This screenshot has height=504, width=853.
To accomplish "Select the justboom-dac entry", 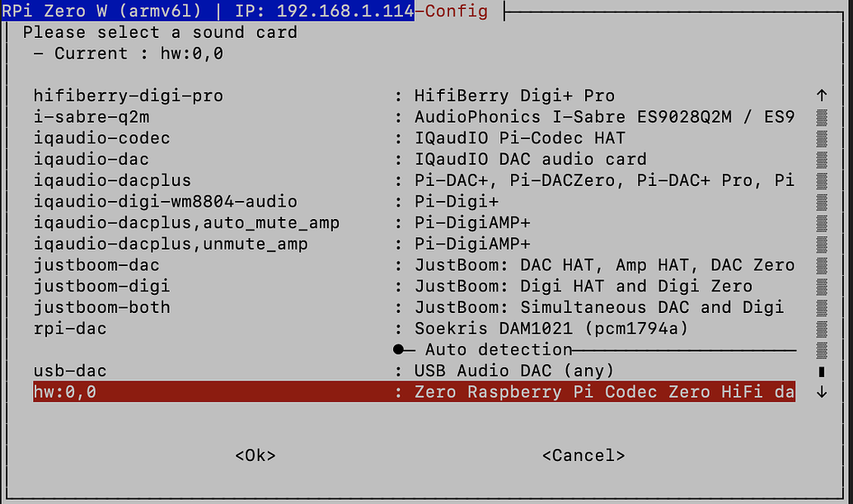I will (x=99, y=264).
